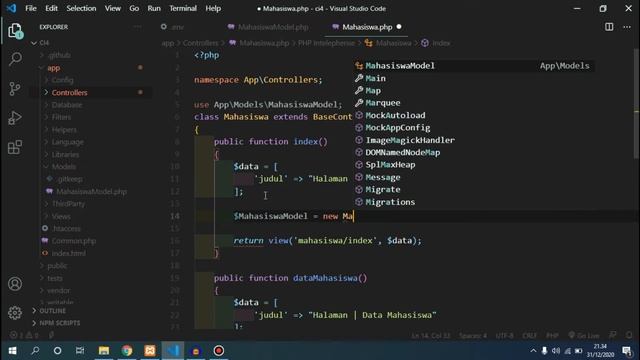The height and width of the screenshot is (360, 640).
Task: Open the Explorer view in the activity bar
Action: pos(15,30)
